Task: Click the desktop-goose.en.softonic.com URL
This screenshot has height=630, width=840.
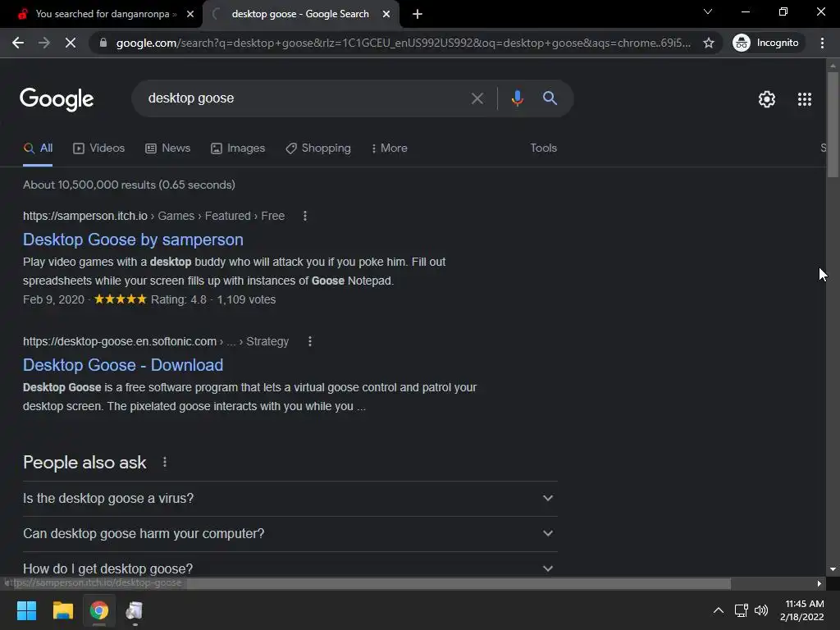Action: click(x=120, y=341)
